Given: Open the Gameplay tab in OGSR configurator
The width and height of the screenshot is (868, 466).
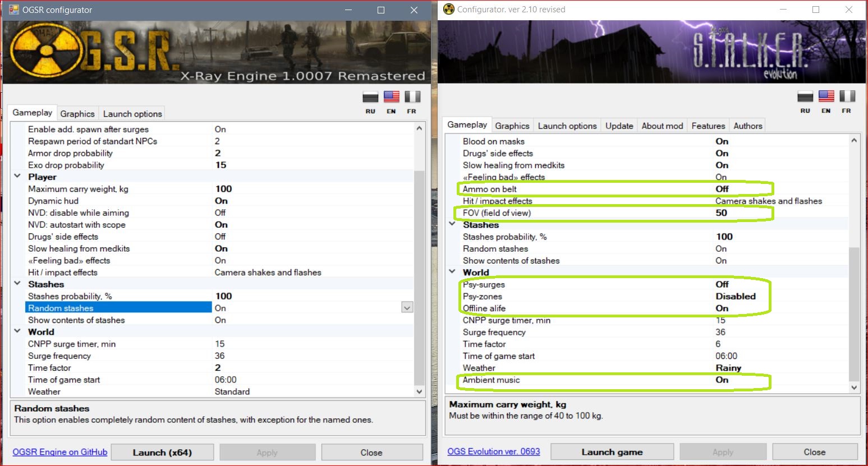Looking at the screenshot, I should [33, 113].
